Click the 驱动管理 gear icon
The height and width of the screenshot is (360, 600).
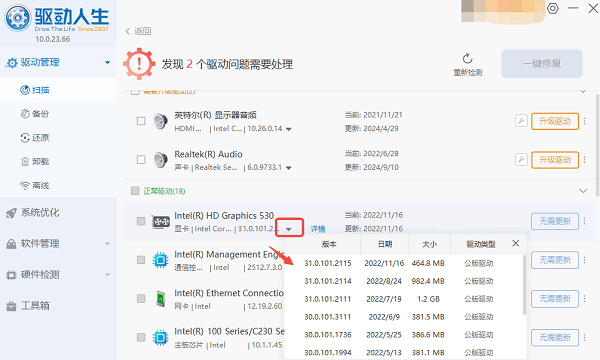point(11,63)
